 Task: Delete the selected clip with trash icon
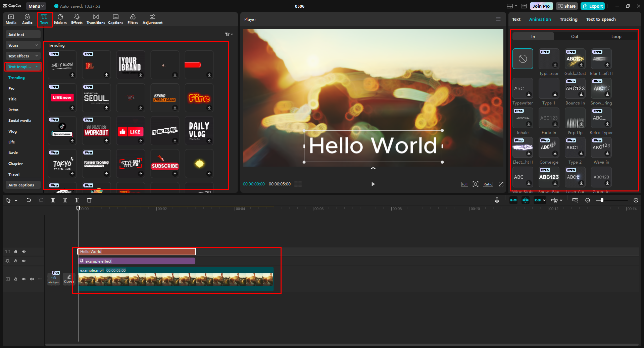[x=89, y=200]
